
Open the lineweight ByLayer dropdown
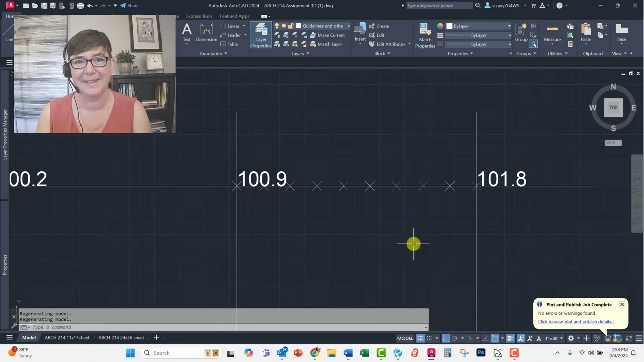click(x=509, y=35)
